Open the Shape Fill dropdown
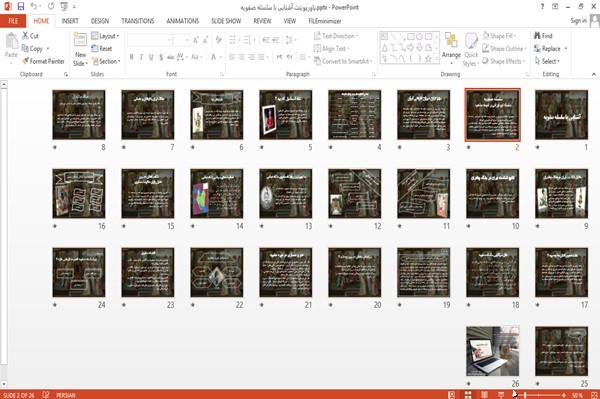600x399 pixels. (499, 36)
